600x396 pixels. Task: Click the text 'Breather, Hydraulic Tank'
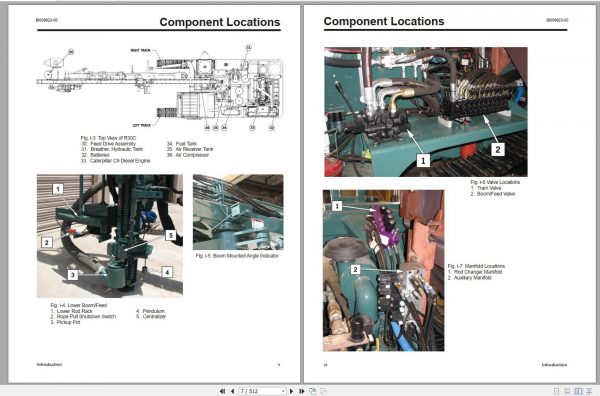coord(117,149)
